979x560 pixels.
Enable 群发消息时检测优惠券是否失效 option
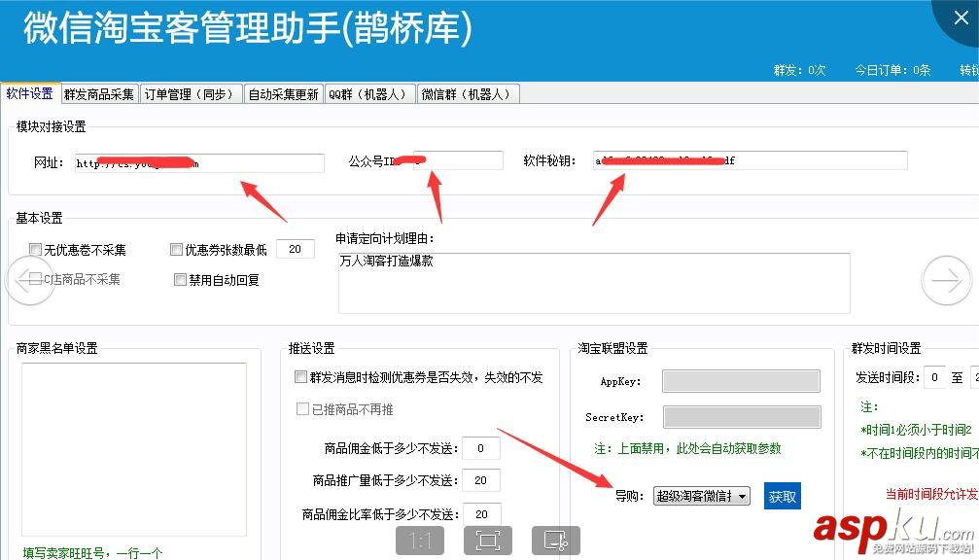(x=301, y=377)
